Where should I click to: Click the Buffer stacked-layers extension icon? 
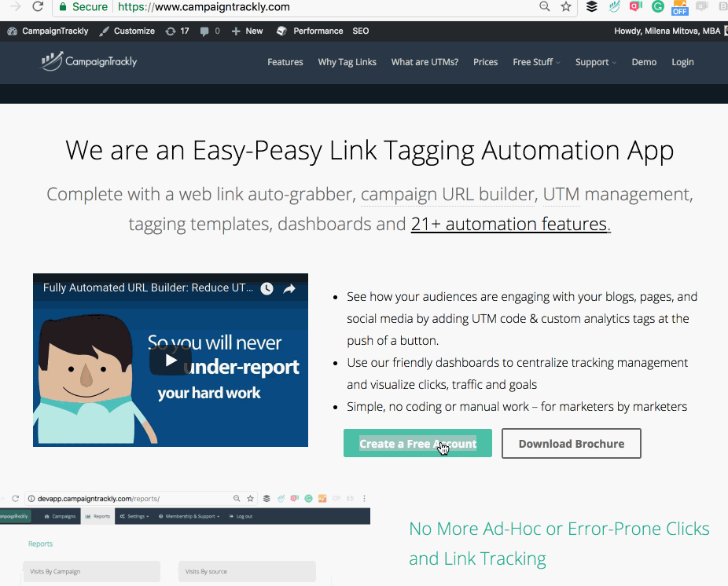click(x=592, y=7)
